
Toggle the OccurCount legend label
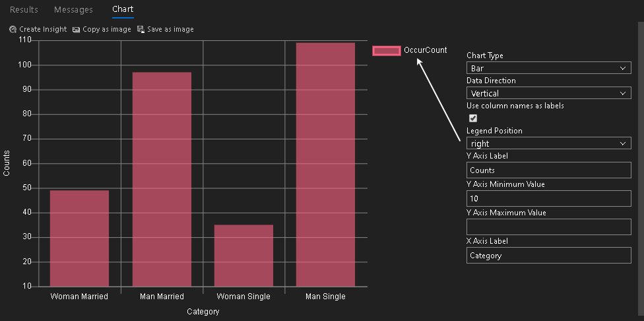[x=425, y=50]
